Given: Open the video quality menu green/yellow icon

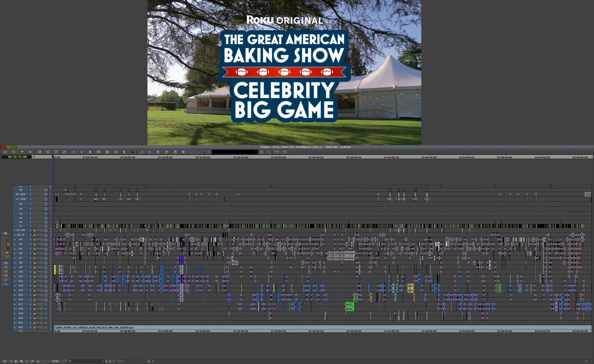Looking at the screenshot, I should point(22,361).
